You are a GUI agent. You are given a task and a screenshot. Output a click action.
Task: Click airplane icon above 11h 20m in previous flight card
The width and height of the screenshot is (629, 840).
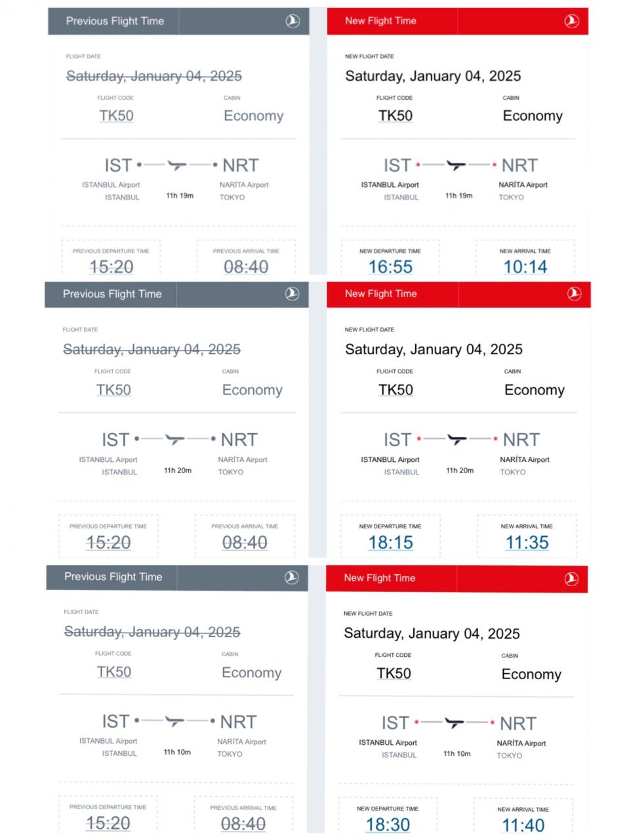click(x=175, y=440)
